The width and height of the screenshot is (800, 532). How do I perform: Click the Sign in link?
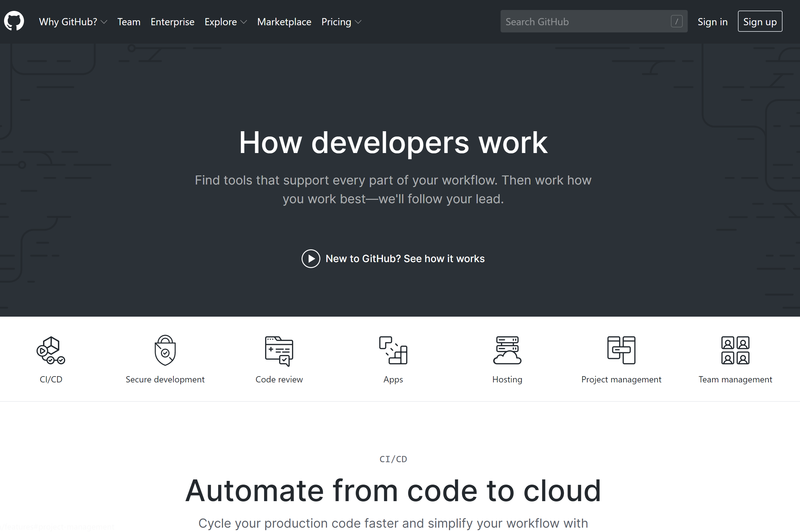click(712, 22)
